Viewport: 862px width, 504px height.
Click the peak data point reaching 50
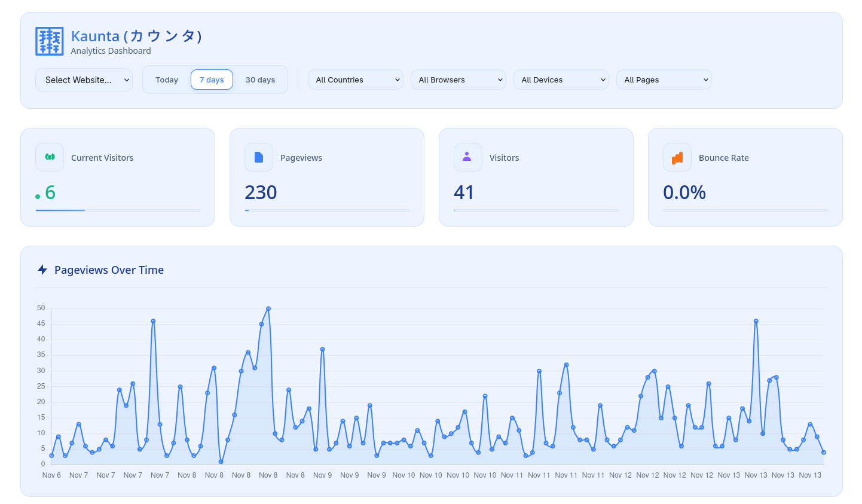[268, 308]
